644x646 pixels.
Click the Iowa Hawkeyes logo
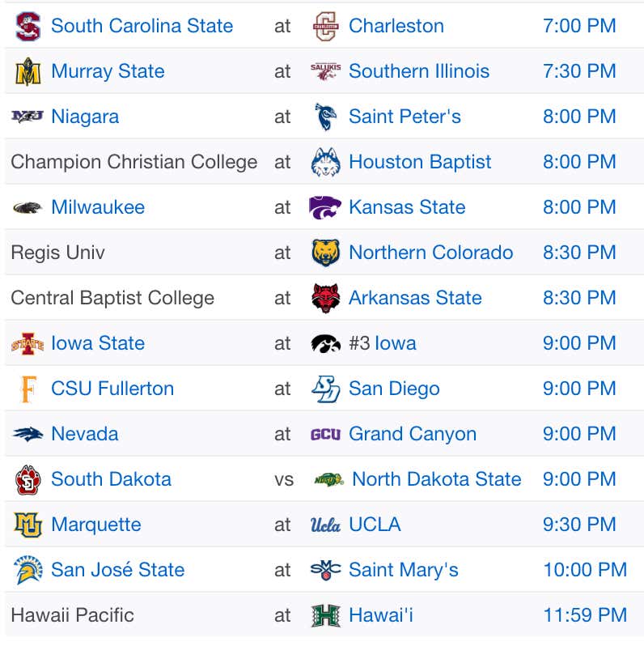(325, 343)
